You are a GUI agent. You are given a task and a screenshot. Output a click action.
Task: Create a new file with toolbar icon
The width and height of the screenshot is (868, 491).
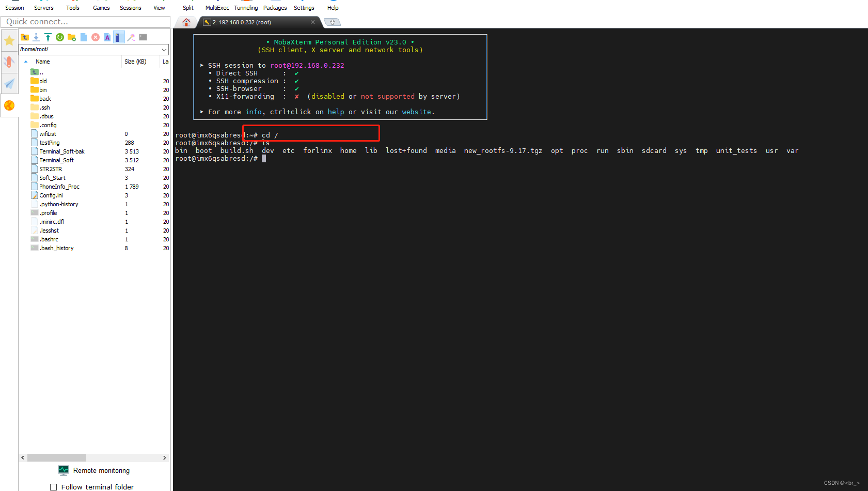(x=84, y=37)
